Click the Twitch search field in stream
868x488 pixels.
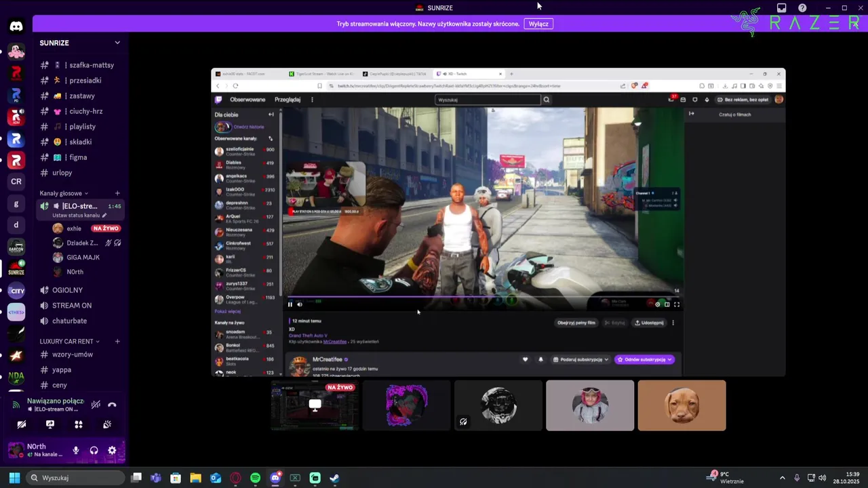point(488,100)
